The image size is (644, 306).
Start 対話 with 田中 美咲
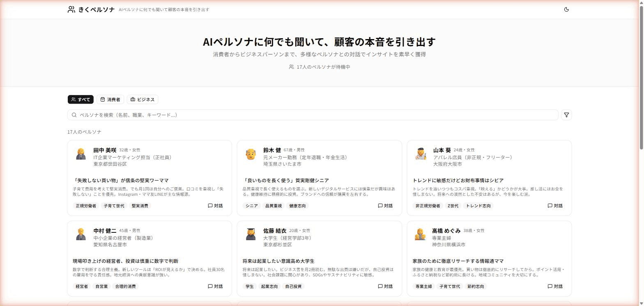click(x=216, y=206)
